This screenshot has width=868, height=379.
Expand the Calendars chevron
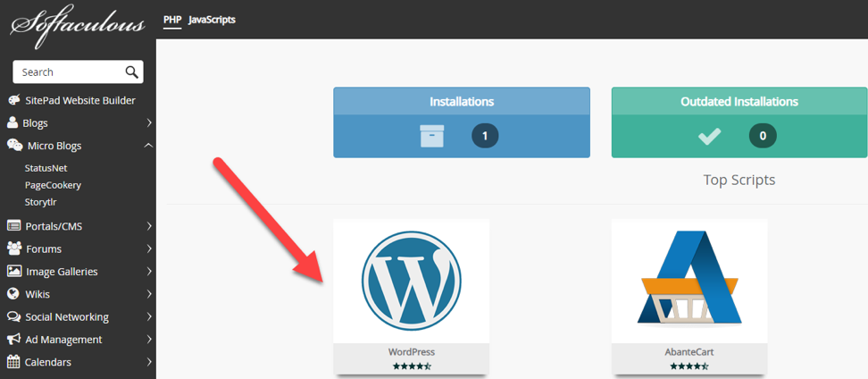149,362
